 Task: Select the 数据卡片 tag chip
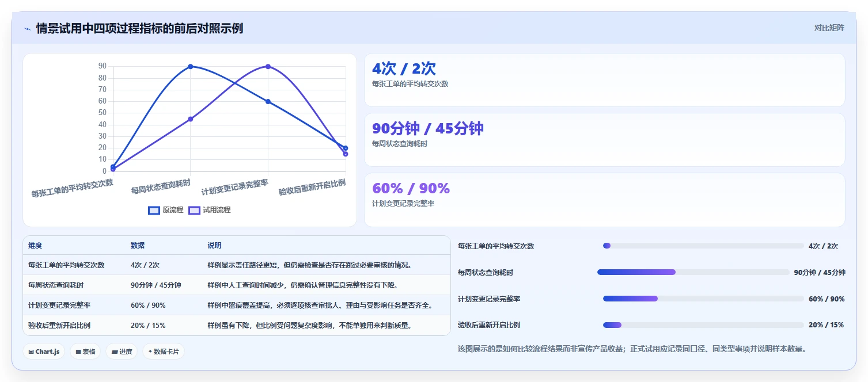[164, 352]
